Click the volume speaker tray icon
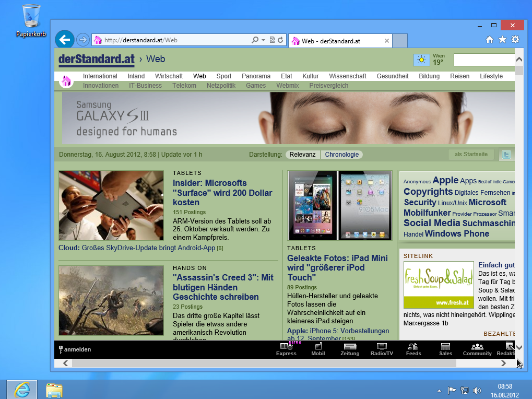 pos(477,391)
